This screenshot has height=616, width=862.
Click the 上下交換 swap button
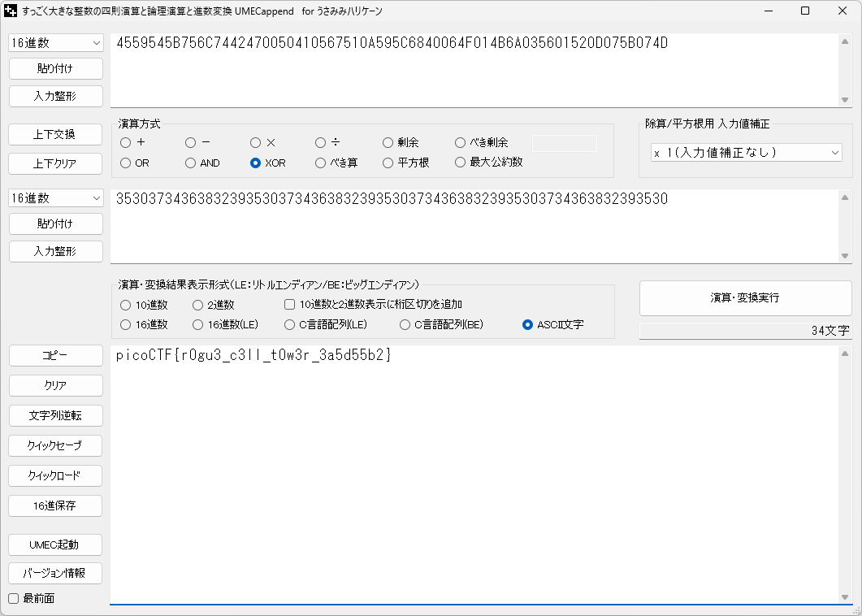55,133
